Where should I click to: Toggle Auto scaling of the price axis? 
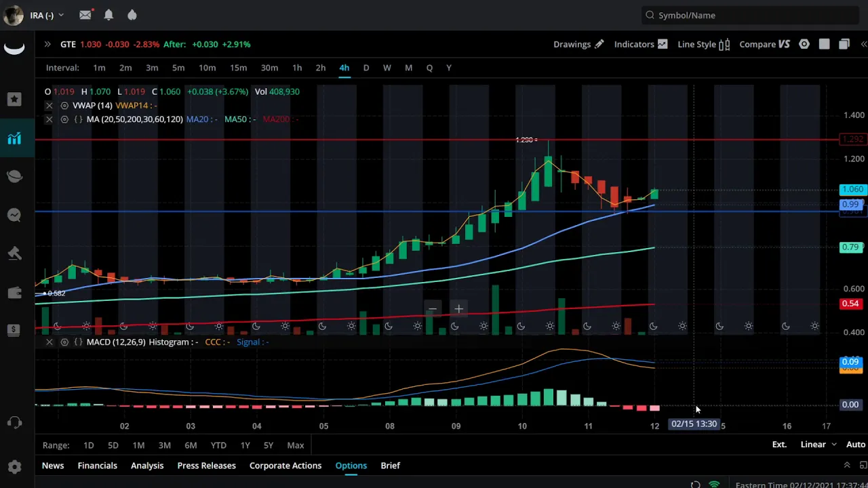pyautogui.click(x=855, y=445)
